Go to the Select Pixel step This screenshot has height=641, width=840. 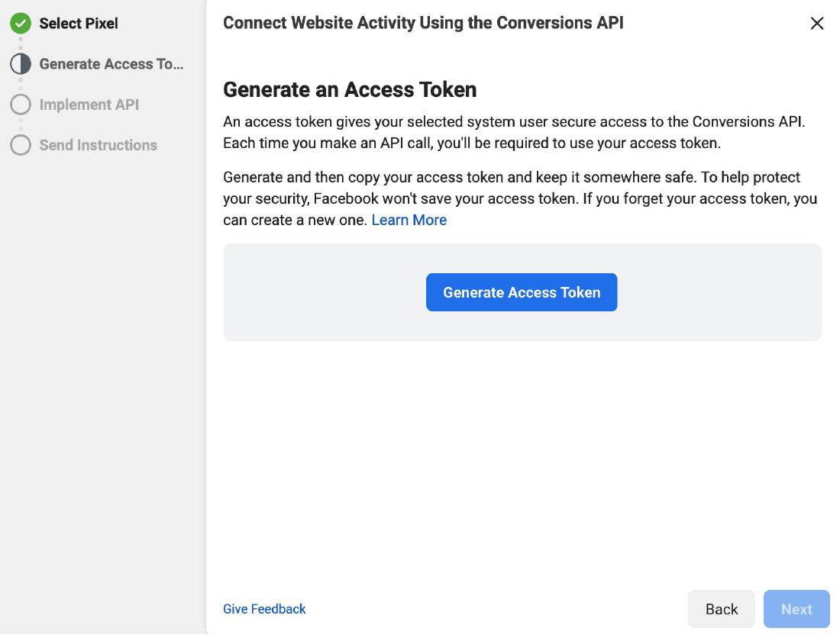point(79,24)
